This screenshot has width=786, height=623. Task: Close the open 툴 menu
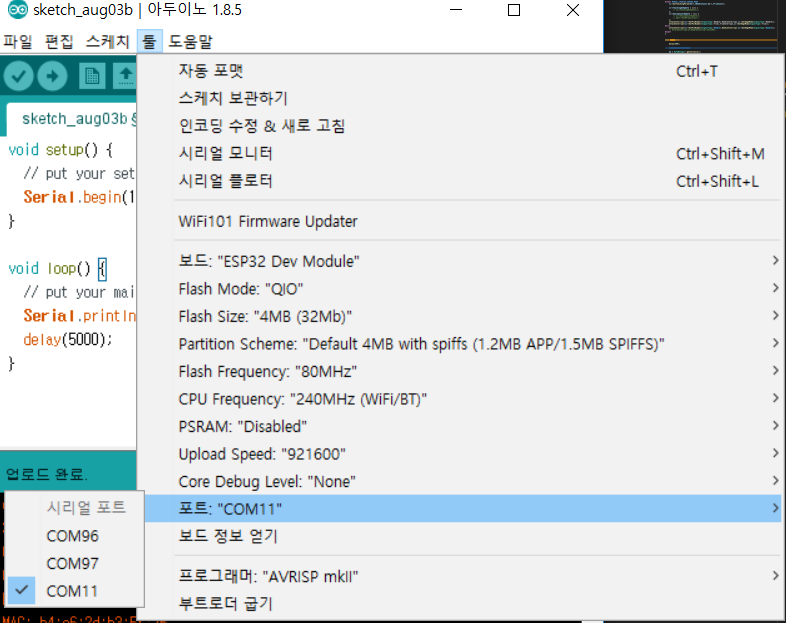(x=149, y=41)
